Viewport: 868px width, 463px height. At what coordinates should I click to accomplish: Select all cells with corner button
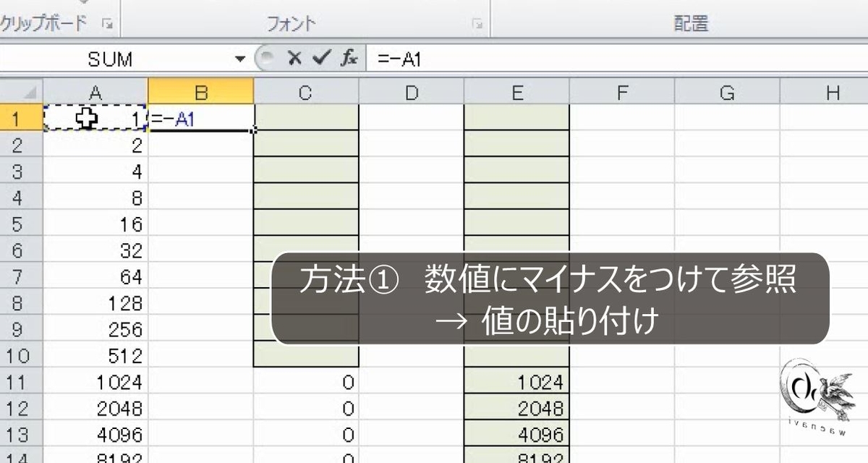click(x=22, y=92)
